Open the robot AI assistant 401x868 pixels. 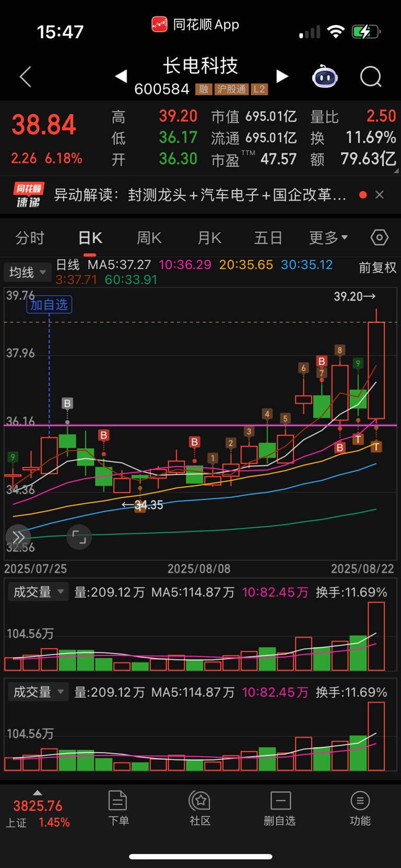tap(325, 77)
